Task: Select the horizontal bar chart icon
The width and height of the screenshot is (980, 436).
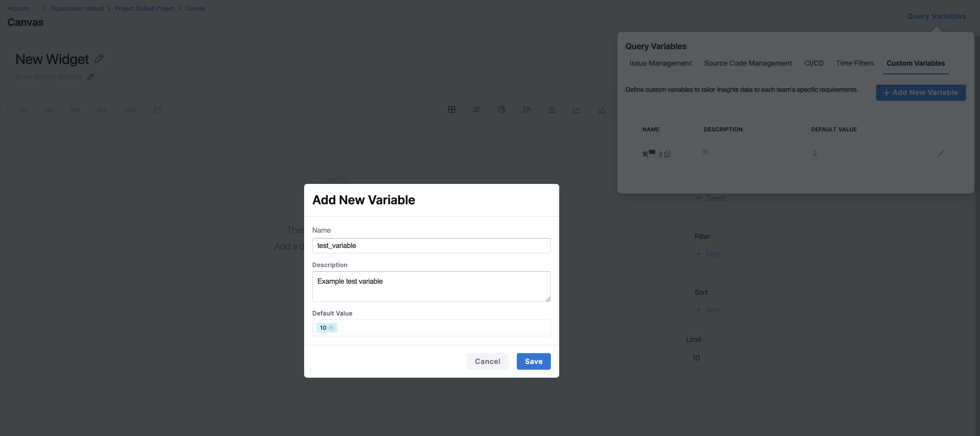Action: [x=527, y=110]
